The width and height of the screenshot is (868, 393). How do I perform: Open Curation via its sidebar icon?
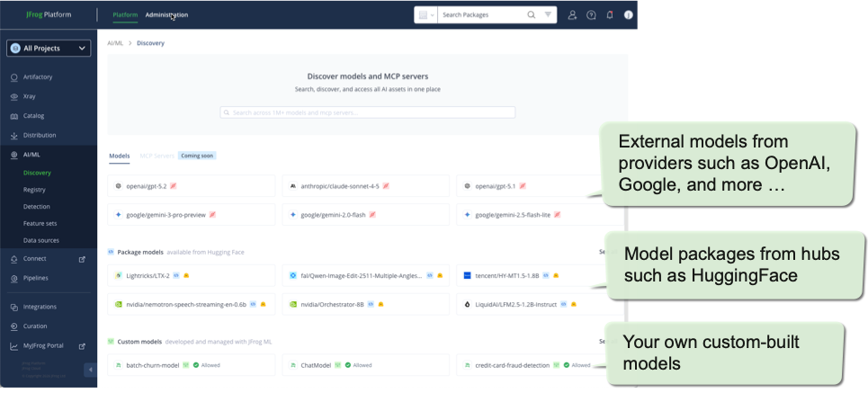coord(14,326)
